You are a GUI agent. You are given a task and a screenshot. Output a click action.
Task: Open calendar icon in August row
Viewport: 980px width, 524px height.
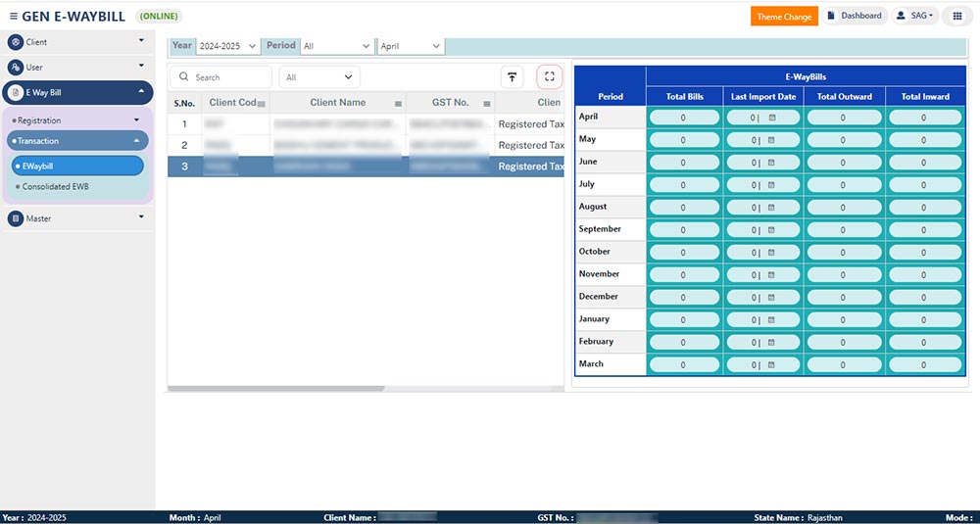pyautogui.click(x=771, y=207)
